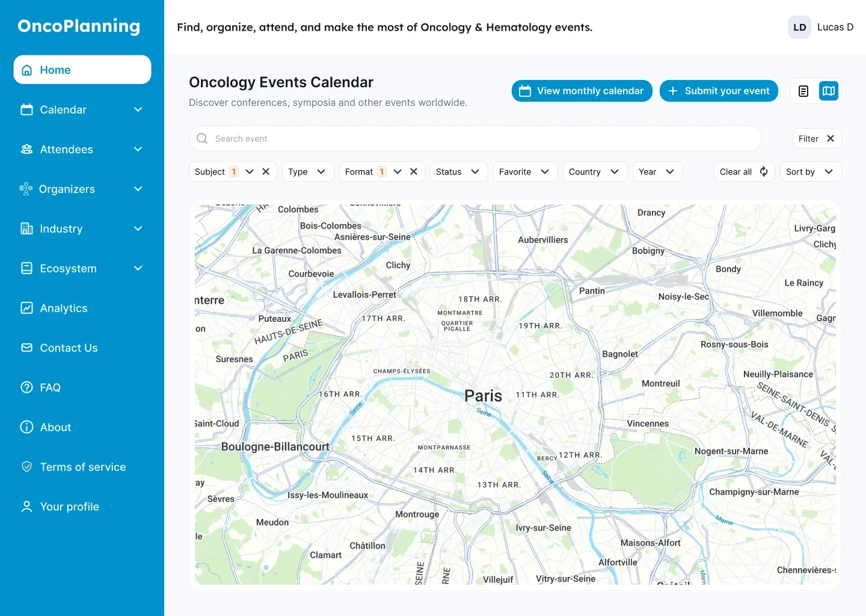Click the search magnifier icon
This screenshot has height=616, width=866.
coord(202,138)
